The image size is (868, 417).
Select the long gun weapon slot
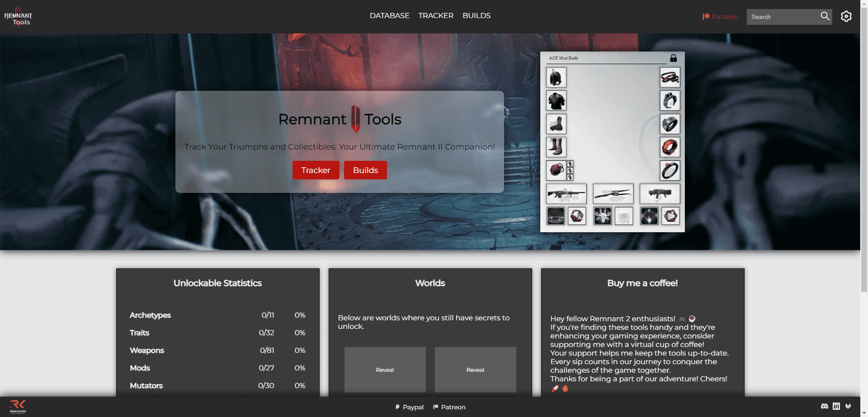pos(566,194)
